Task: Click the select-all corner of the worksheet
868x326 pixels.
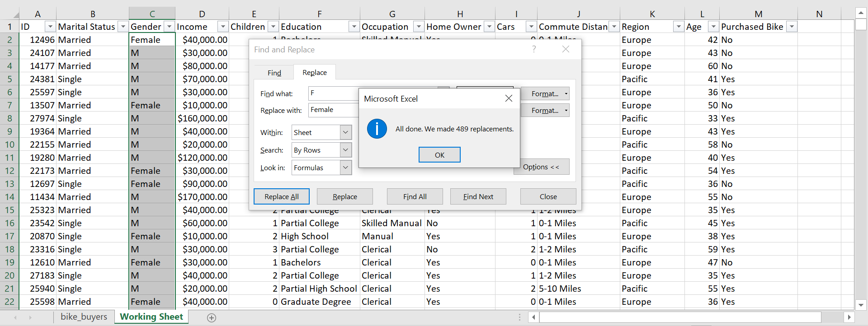Action: coord(9,14)
